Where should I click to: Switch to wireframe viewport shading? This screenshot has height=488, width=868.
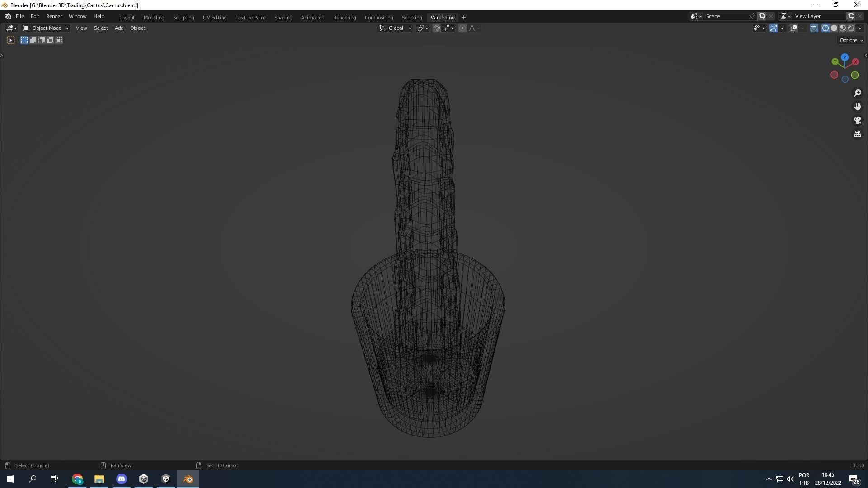point(826,28)
